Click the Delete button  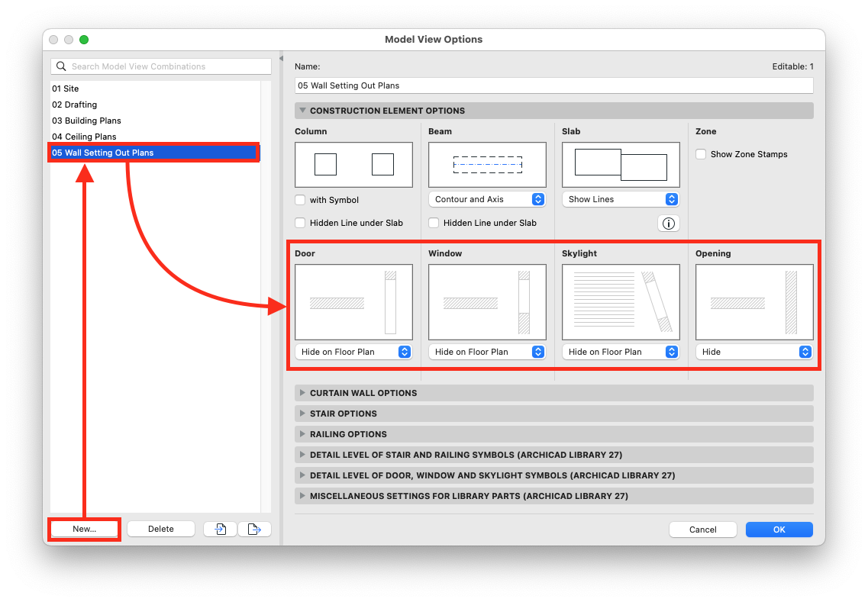pos(161,529)
